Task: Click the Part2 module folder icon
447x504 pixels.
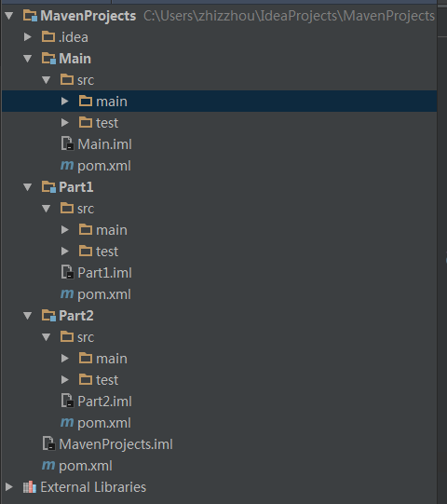Action: [48, 316]
